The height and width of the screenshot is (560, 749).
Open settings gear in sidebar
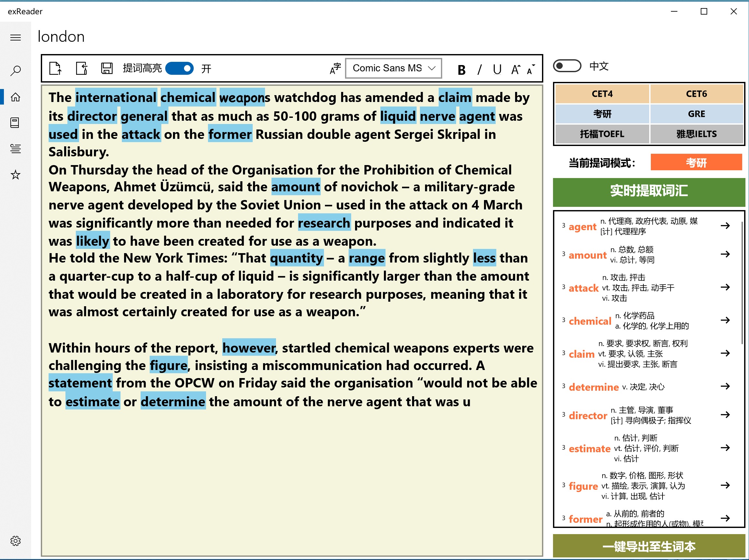[16, 540]
